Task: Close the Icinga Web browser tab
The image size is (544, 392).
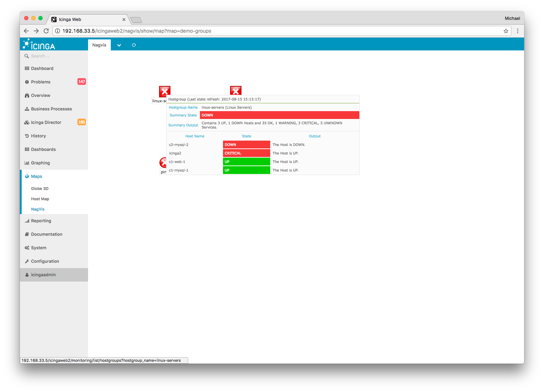Action: (x=124, y=20)
